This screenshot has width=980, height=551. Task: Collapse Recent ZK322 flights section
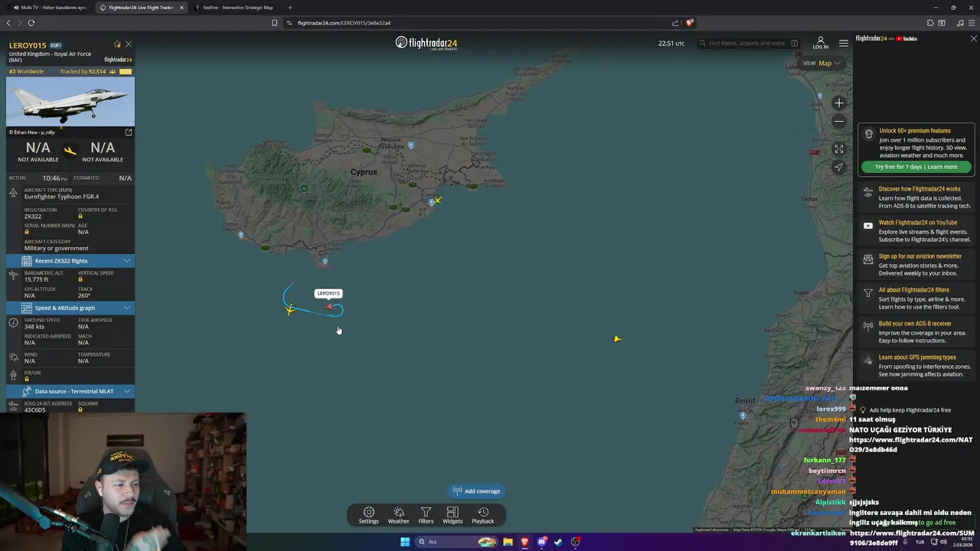tap(70, 261)
